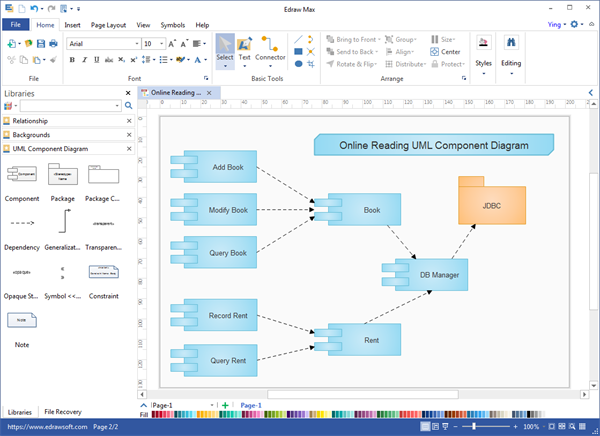Expand the Editing options dropdown
The image size is (600, 436).
(512, 50)
